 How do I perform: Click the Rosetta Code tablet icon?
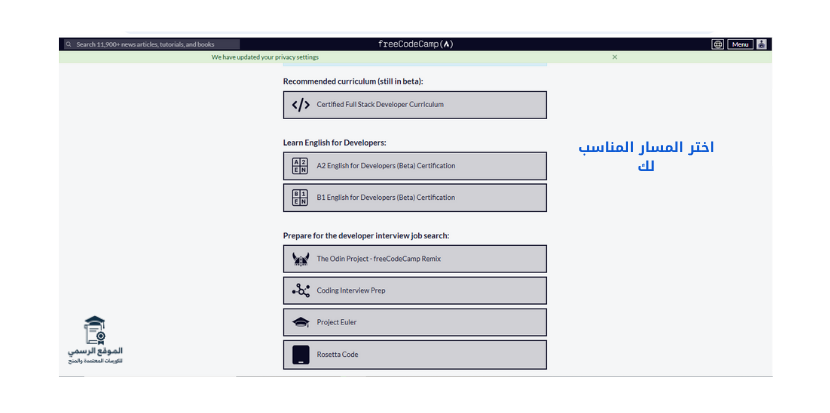click(300, 355)
